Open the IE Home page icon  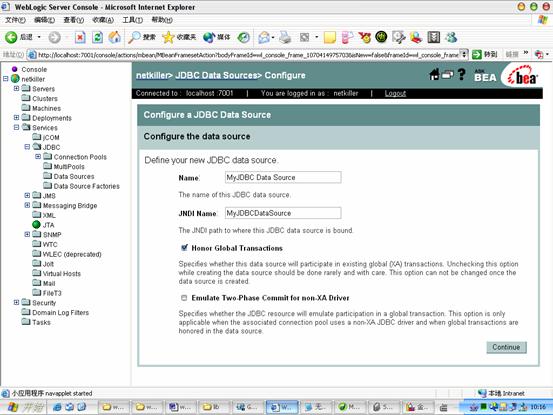point(114,37)
